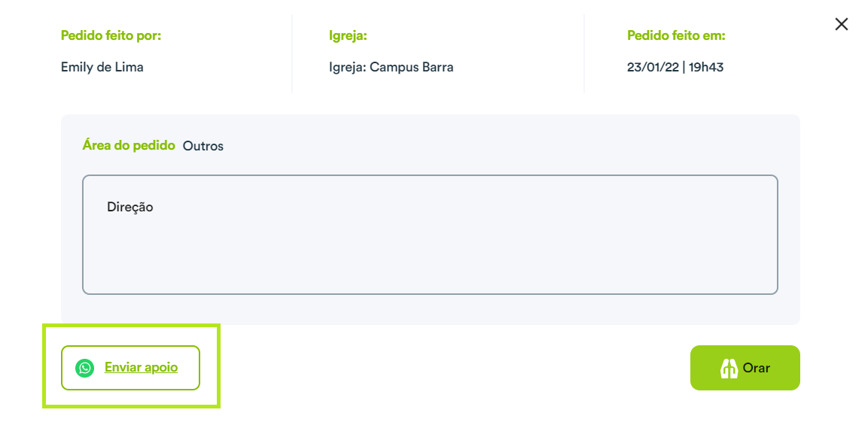Image resolution: width=868 pixels, height=422 pixels.
Task: Click the Área do pedido label
Action: tap(129, 146)
